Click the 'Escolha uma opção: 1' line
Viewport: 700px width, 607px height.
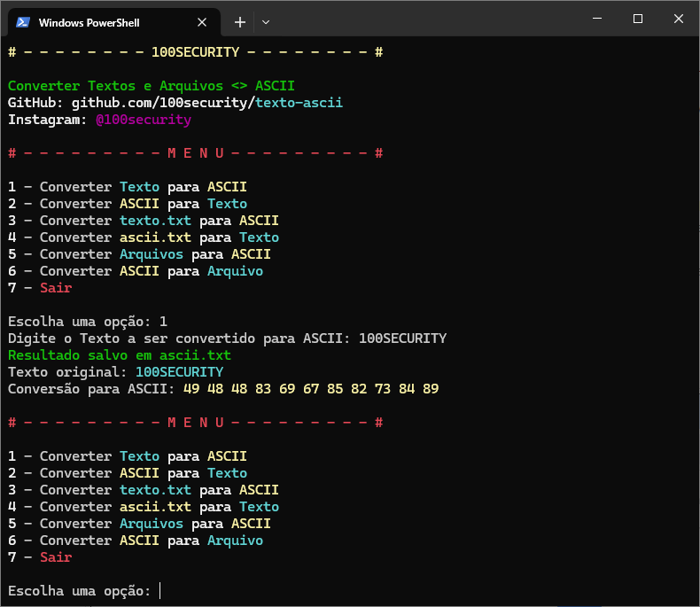coord(88,322)
